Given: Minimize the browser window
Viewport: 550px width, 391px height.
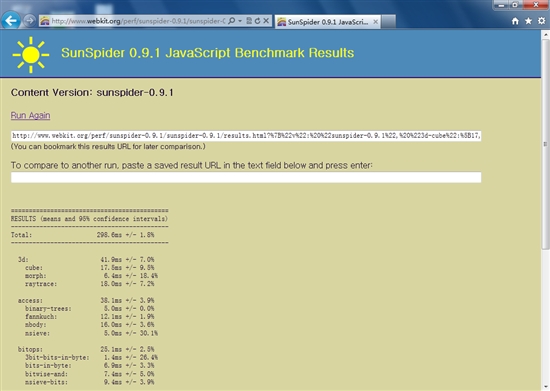Looking at the screenshot, I should point(501,5).
